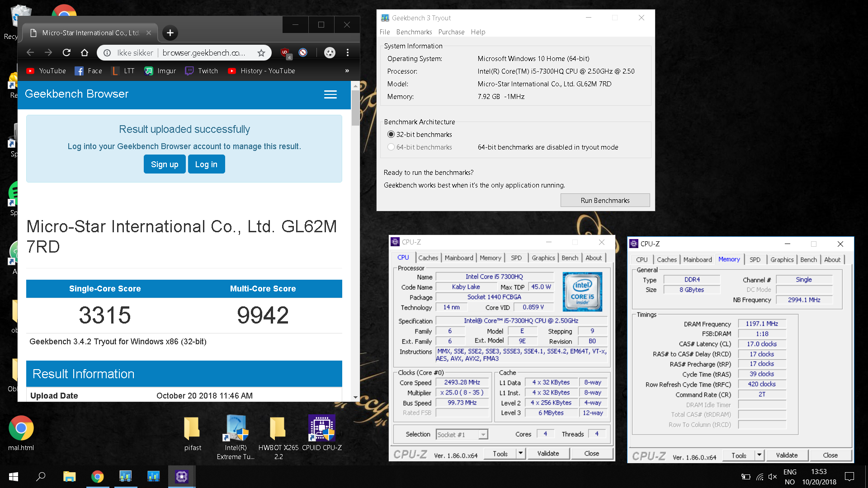
Task: Open the Facebook bookmark
Action: (89, 71)
